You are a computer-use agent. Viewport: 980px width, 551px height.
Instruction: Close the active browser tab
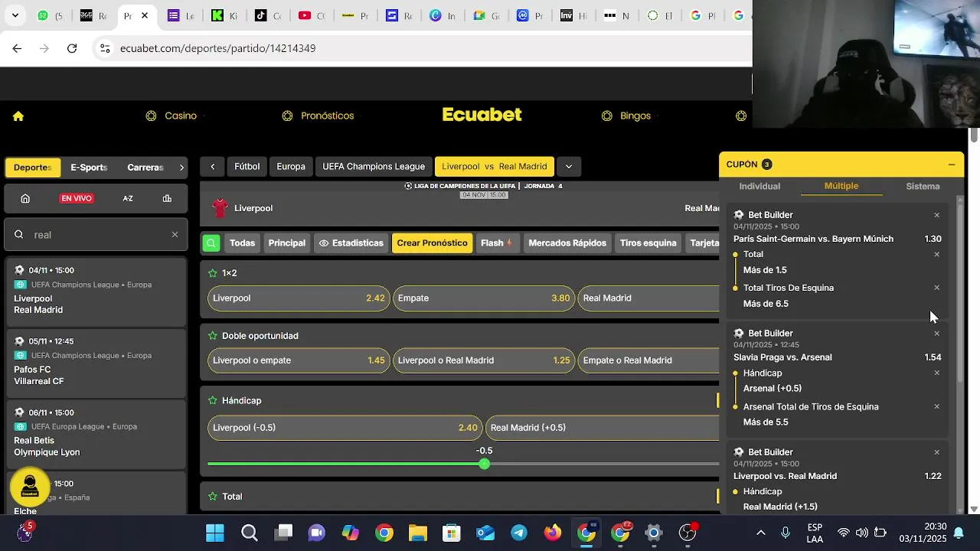(x=144, y=15)
